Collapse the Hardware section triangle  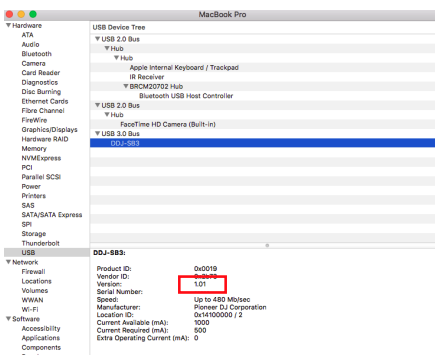pos(8,25)
